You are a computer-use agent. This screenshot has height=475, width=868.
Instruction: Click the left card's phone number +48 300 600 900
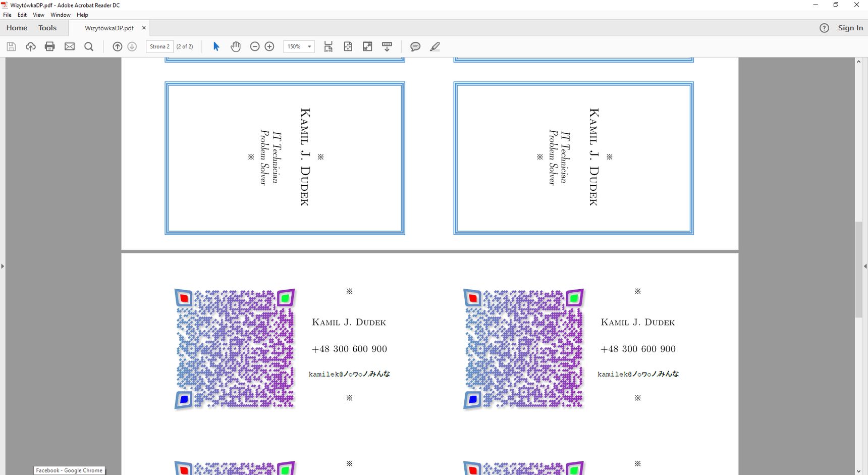[x=349, y=349]
